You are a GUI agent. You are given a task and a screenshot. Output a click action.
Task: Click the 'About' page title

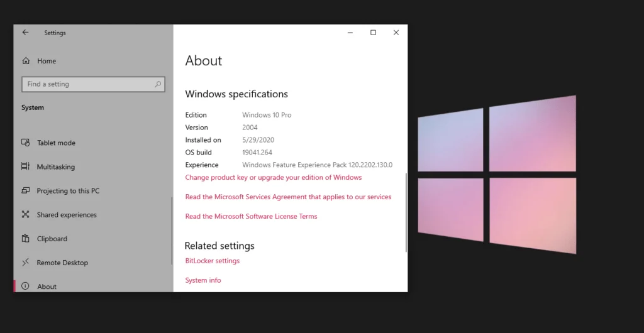click(x=203, y=61)
